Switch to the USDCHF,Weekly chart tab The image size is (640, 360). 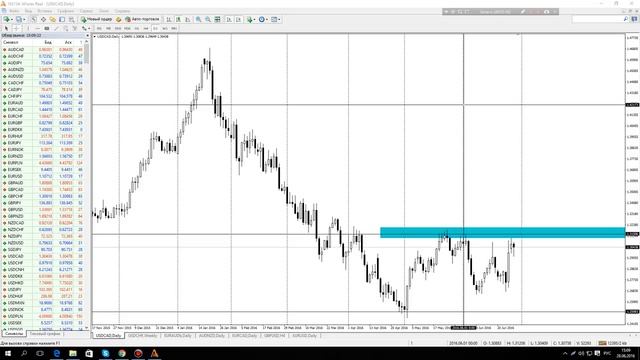click(142, 336)
